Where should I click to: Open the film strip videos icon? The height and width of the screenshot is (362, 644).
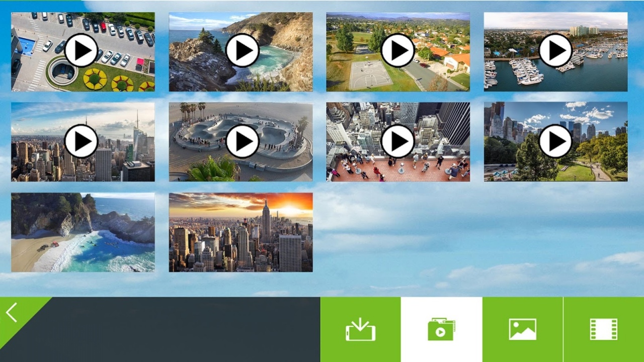coord(604,330)
